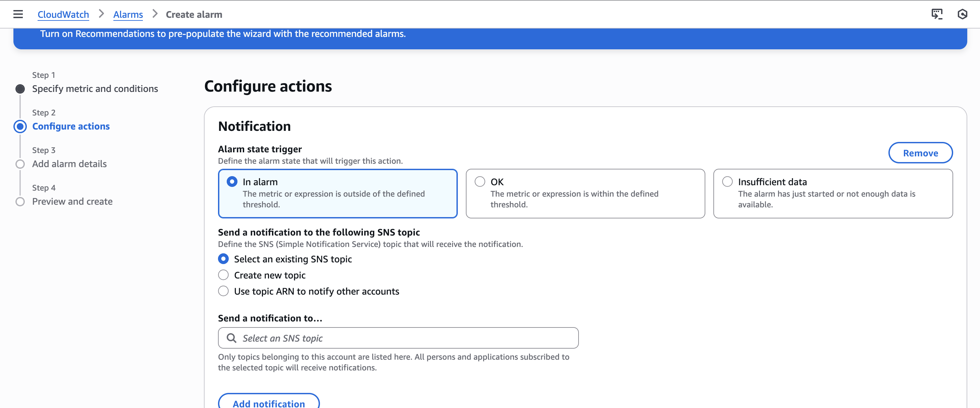This screenshot has width=980, height=408.
Task: Click the Step 3 circle indicator
Action: coord(20,164)
